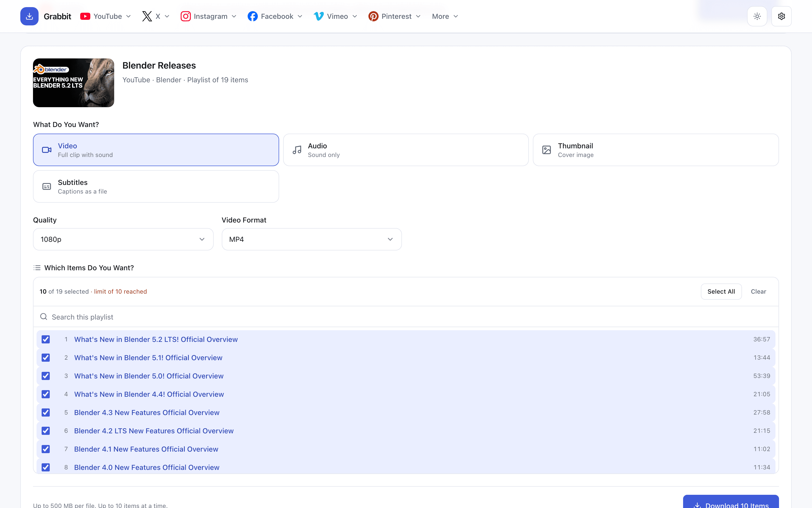Uncheck Blender 4.1 New Features item
The image size is (812, 508).
[x=46, y=449]
